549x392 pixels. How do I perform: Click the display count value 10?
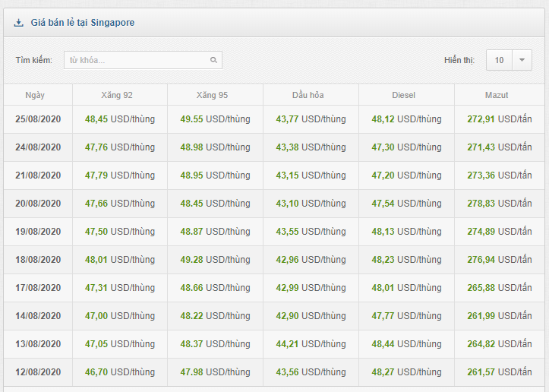point(500,60)
